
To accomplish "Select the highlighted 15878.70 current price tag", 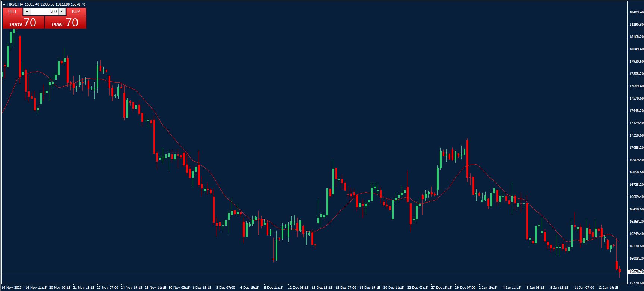I will tap(636, 272).
